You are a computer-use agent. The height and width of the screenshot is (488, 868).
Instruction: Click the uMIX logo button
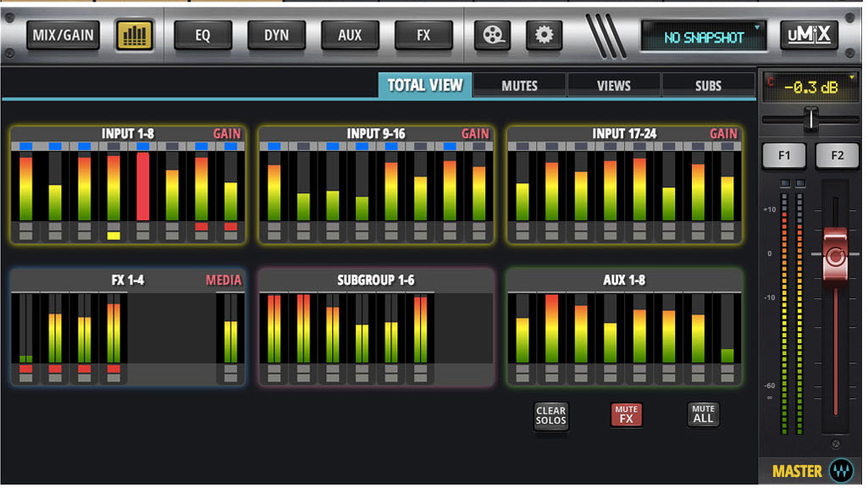coord(808,36)
